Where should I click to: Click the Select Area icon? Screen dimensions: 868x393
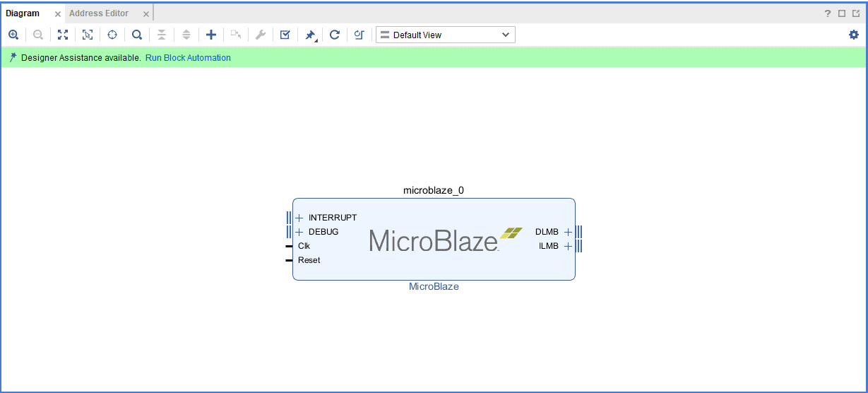click(x=88, y=35)
